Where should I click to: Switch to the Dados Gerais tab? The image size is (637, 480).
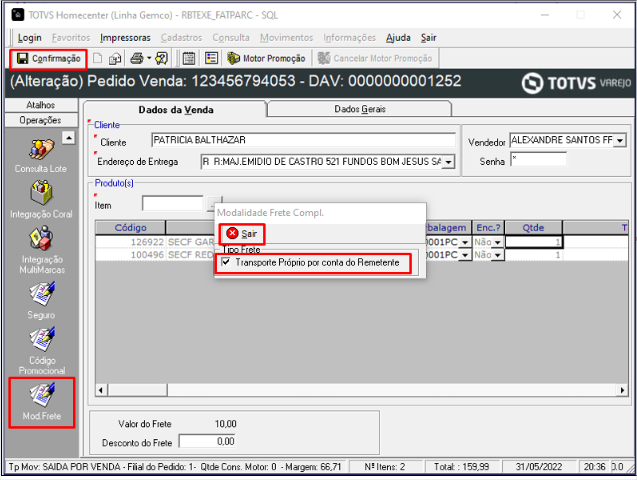point(360,109)
